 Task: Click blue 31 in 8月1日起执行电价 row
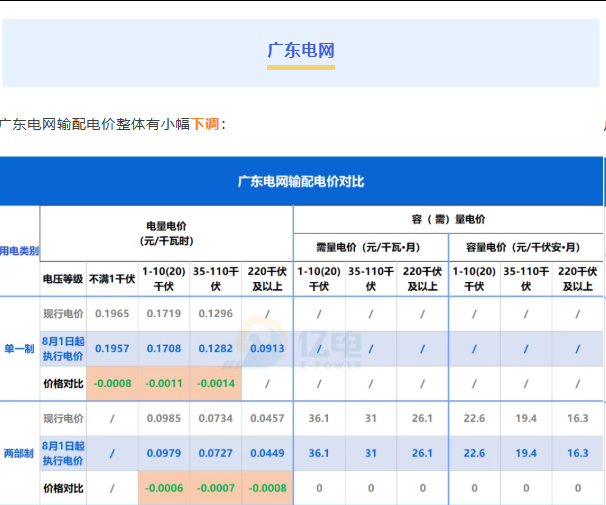[371, 453]
